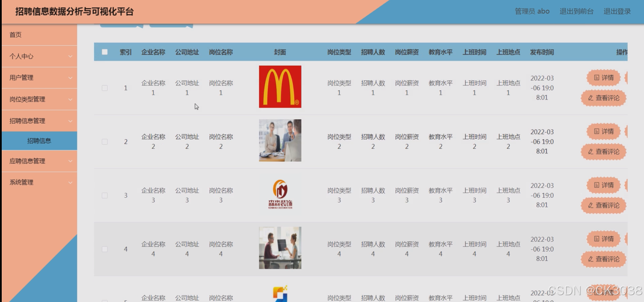644x302 pixels.
Task: Collapse the 招聘信息管理 sidebar menu
Action: [39, 121]
